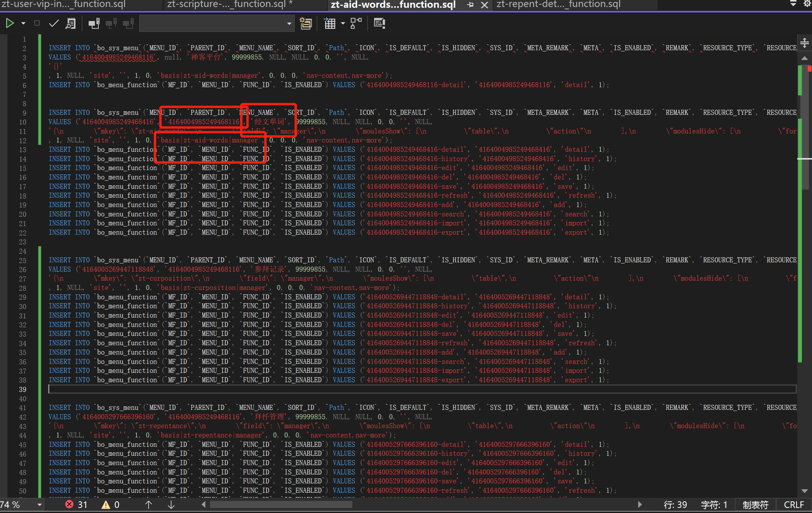Open the tab settings gear icon
Image resolution: width=812 pixels, height=513 pixels.
click(x=807, y=4)
